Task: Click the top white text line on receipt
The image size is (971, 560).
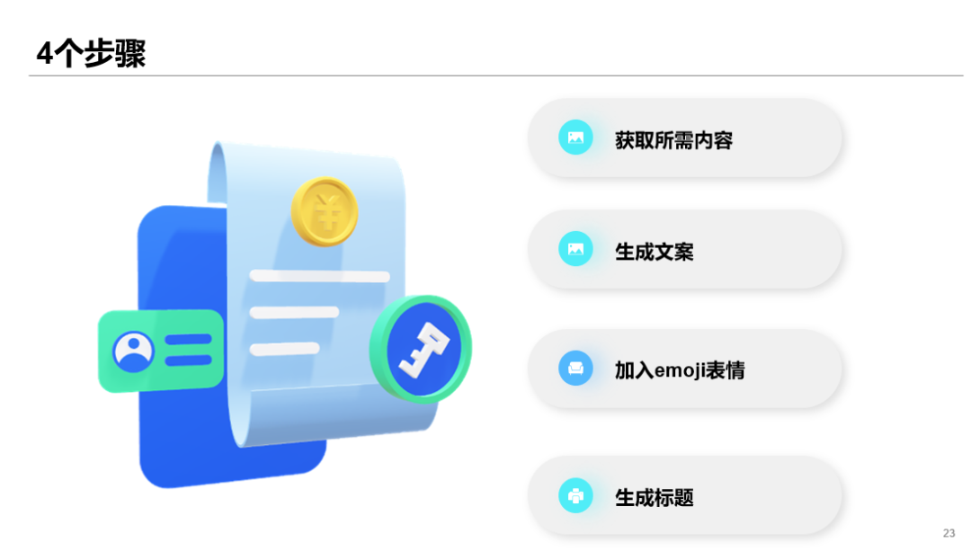Action: [319, 276]
